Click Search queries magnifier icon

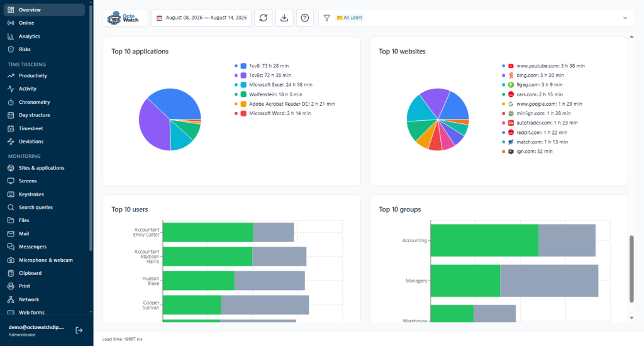coord(11,207)
